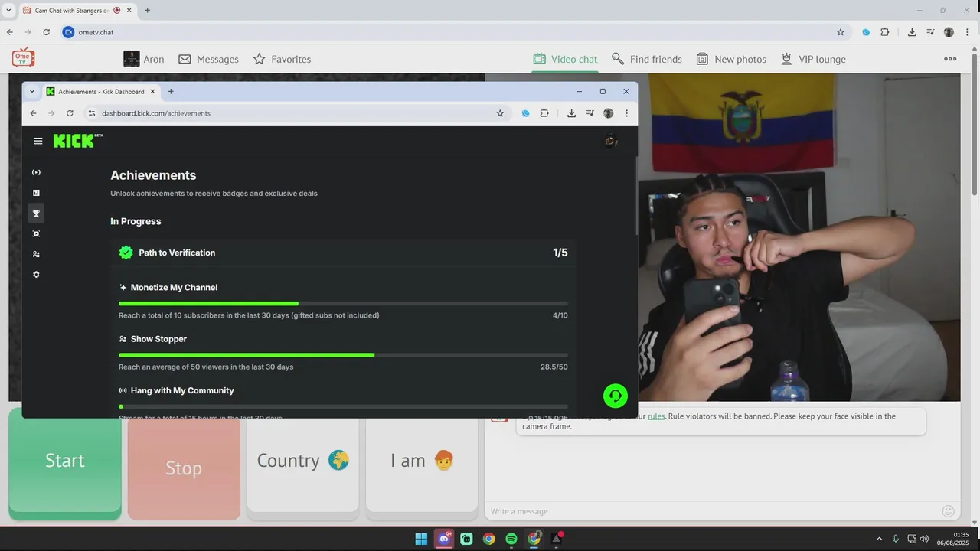Click the Show Stopper progress bar
This screenshot has height=551, width=980.
coord(343,355)
